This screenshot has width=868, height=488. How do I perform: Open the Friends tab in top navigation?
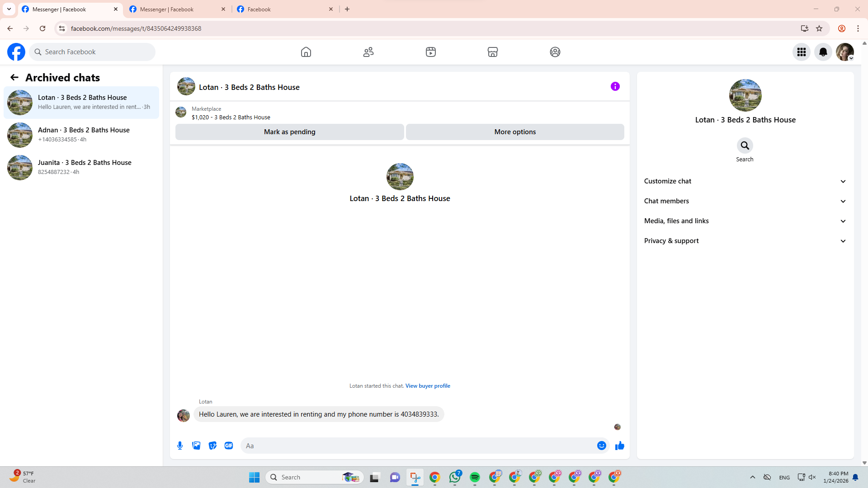pyautogui.click(x=368, y=52)
